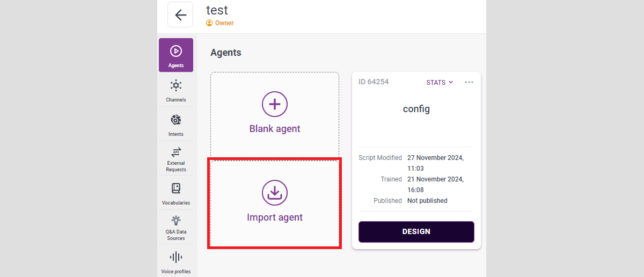The width and height of the screenshot is (644, 277).
Task: Open the Vocabularies book icon
Action: click(175, 188)
